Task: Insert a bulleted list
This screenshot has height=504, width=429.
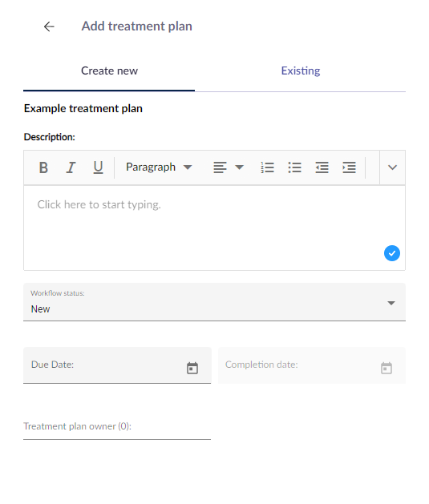Action: click(x=294, y=167)
